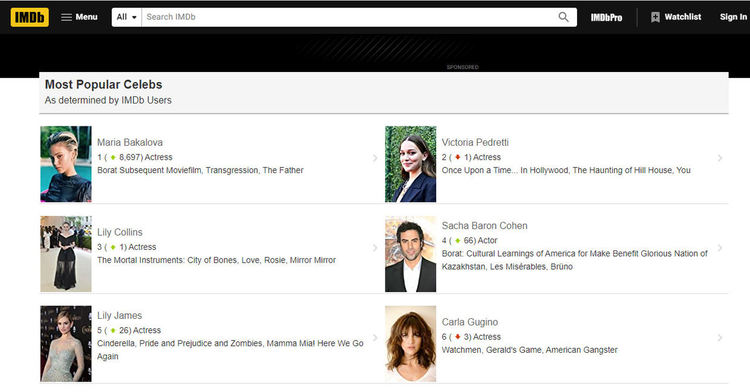Open Maria Bakalova's profile name link
Viewport: 750px width, 392px height.
(130, 142)
